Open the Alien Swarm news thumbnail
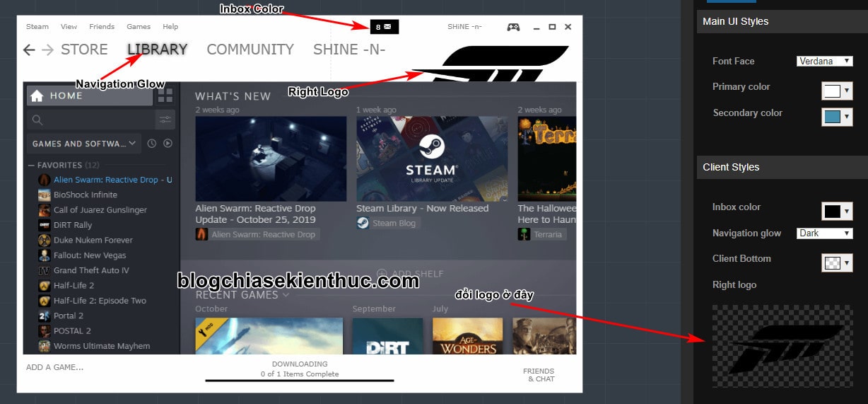The height and width of the screenshot is (404, 868). pos(271,159)
